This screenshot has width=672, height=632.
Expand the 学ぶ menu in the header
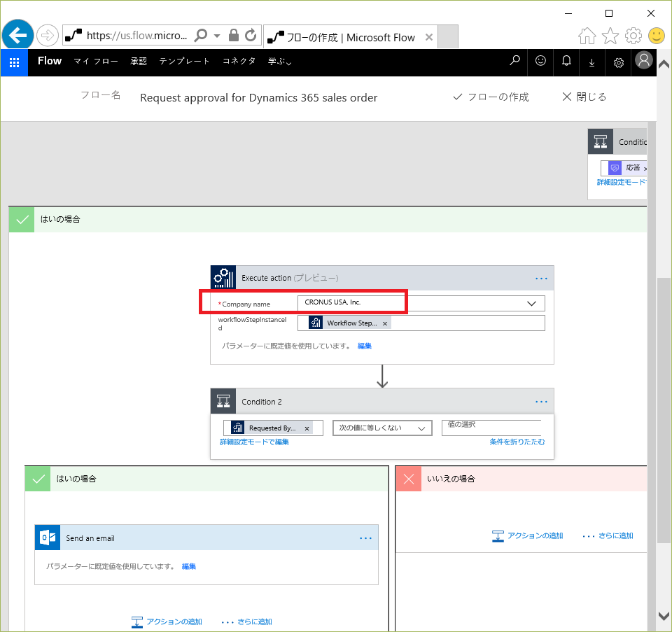[x=279, y=62]
